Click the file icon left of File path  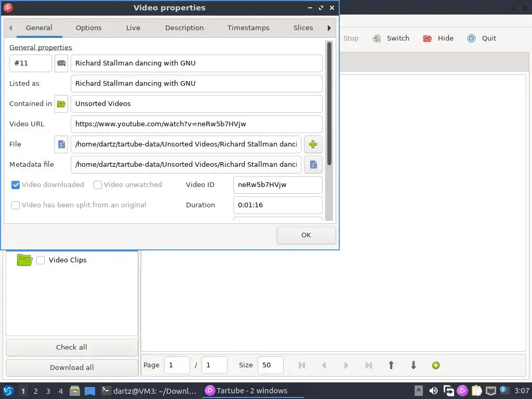(61, 144)
